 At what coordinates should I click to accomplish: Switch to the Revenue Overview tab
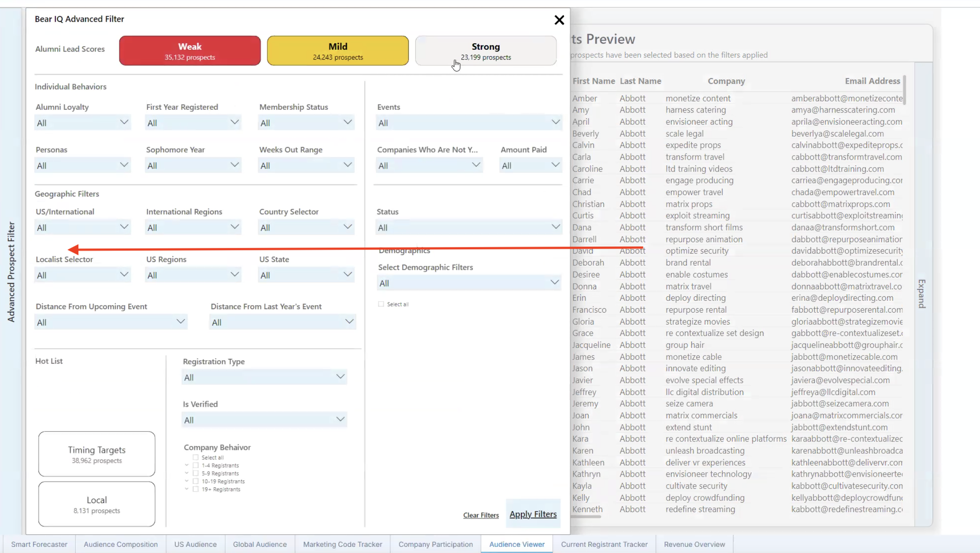coord(694,544)
